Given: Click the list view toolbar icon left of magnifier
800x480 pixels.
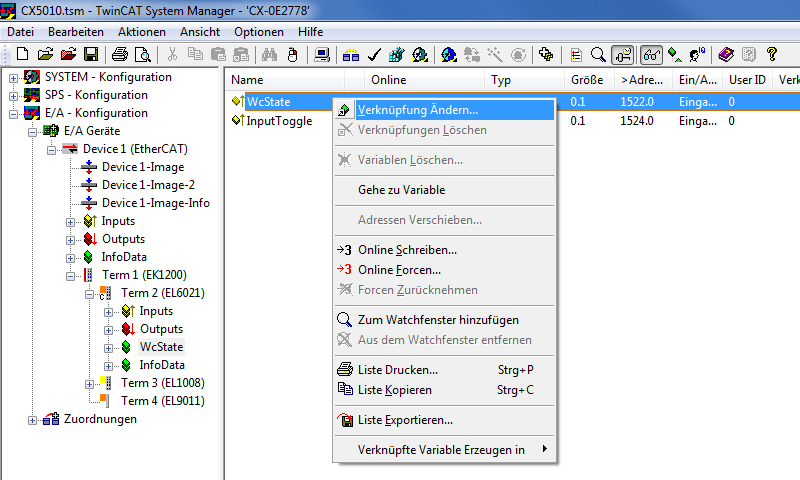Looking at the screenshot, I should [576, 54].
